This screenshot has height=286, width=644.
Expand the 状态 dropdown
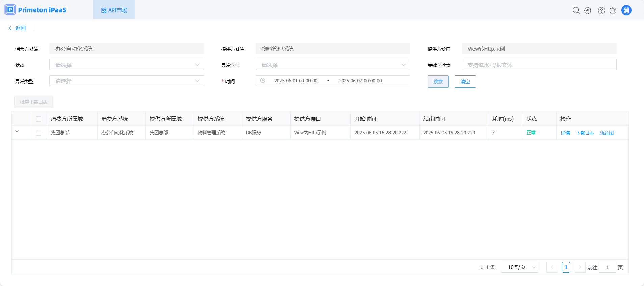127,65
